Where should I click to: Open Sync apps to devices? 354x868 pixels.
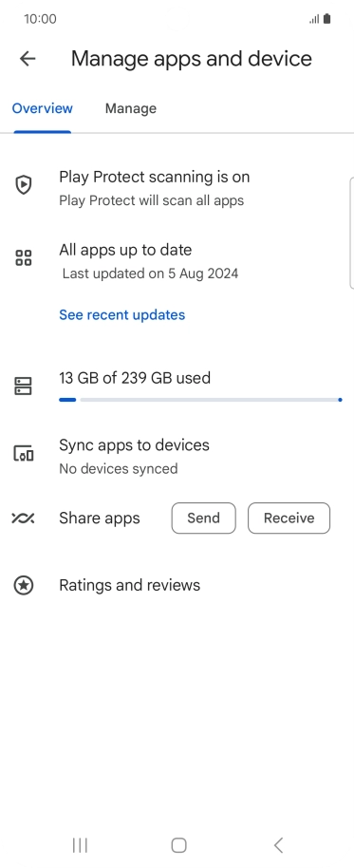pos(177,456)
